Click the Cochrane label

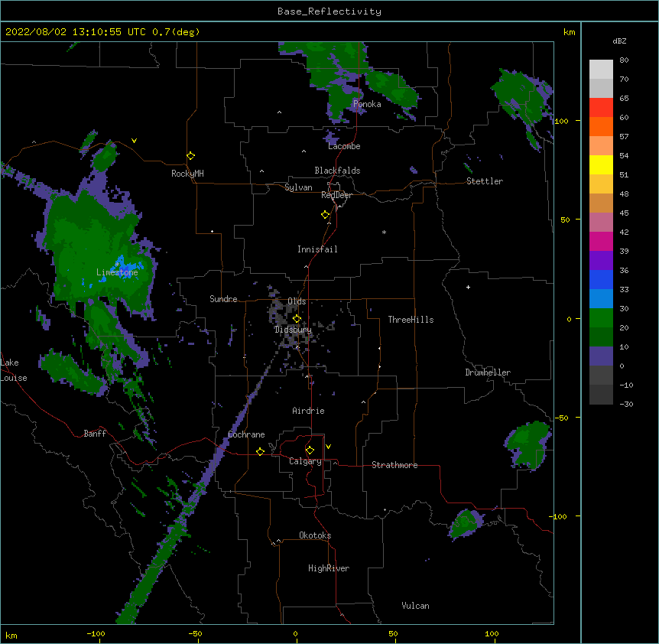pos(246,434)
